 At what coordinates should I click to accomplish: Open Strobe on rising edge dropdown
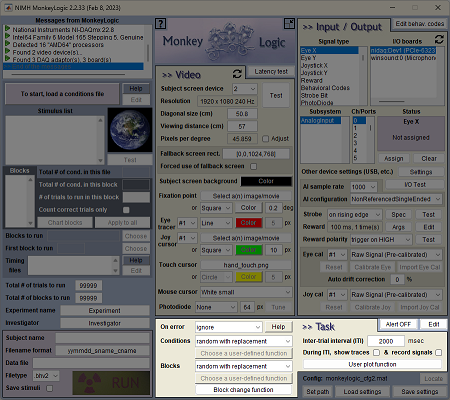(x=355, y=215)
